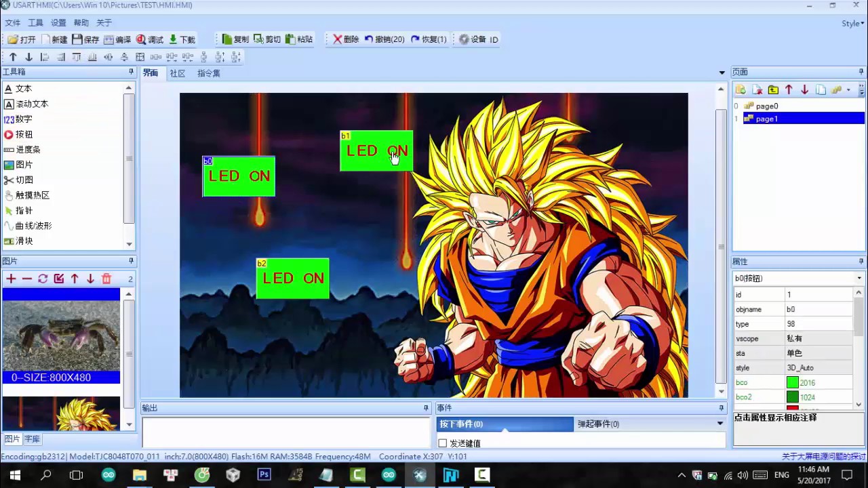The width and height of the screenshot is (868, 488).
Task: Click the 粘贴 (Paste) toolbar button
Action: pyautogui.click(x=299, y=39)
